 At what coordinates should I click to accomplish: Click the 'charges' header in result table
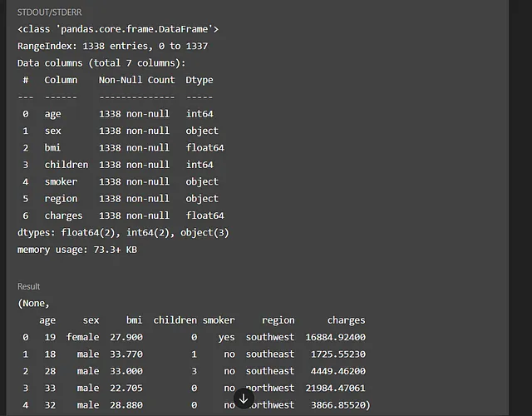point(346,320)
